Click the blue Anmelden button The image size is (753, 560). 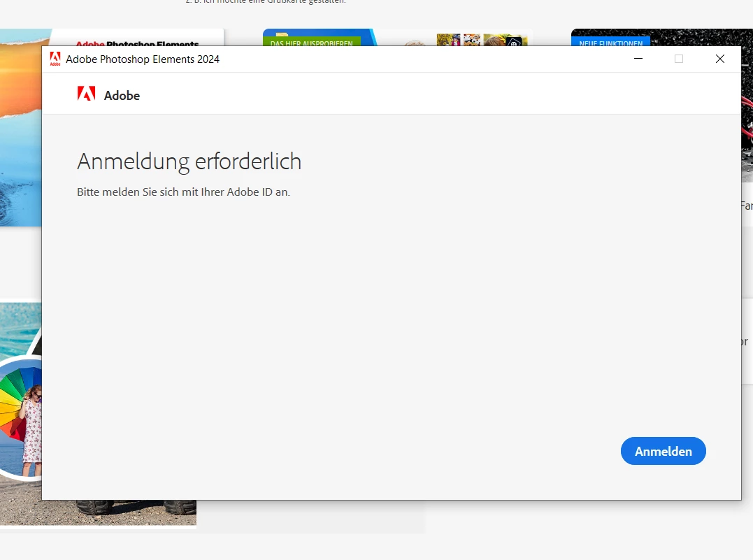(664, 451)
